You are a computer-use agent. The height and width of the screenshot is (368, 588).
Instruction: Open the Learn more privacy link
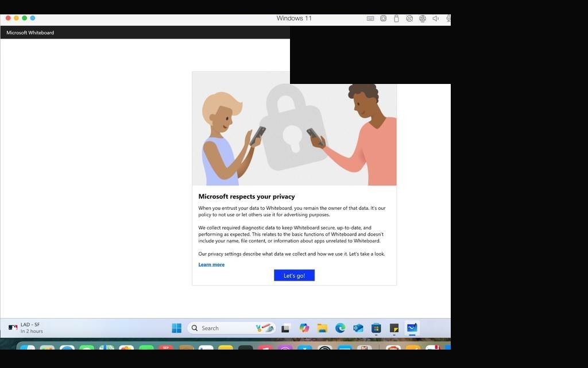coord(211,264)
